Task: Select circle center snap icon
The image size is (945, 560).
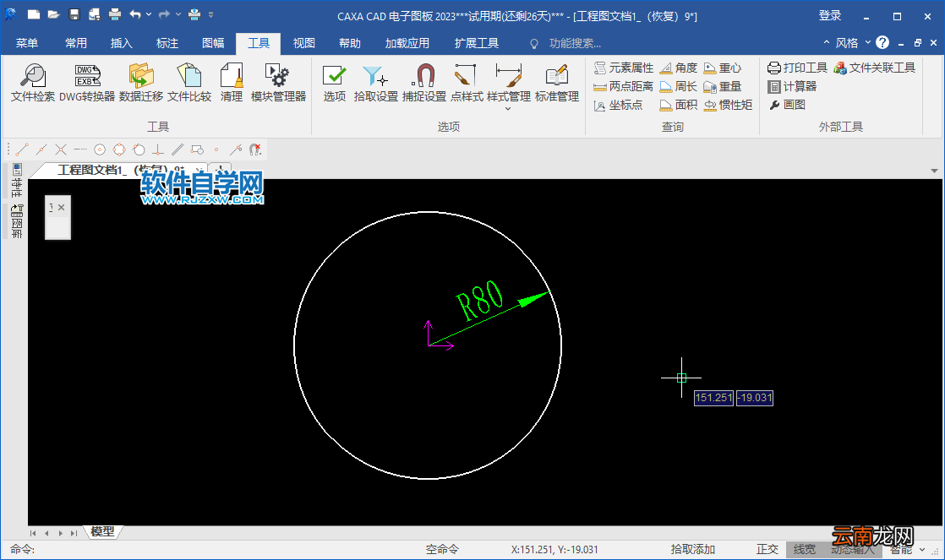Action: click(x=100, y=150)
